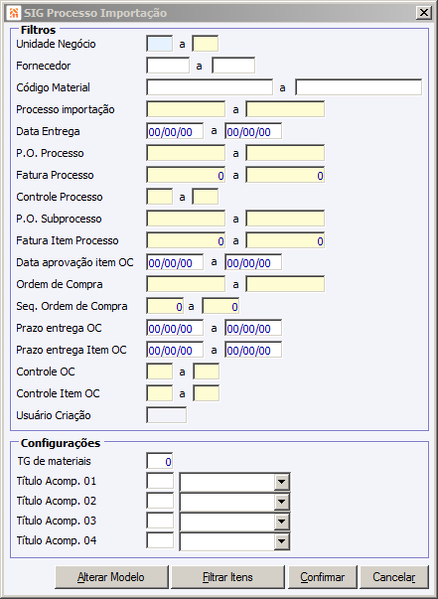The image size is (438, 599).
Task: Click Título Acomp. 01 code field
Action: coord(160,481)
